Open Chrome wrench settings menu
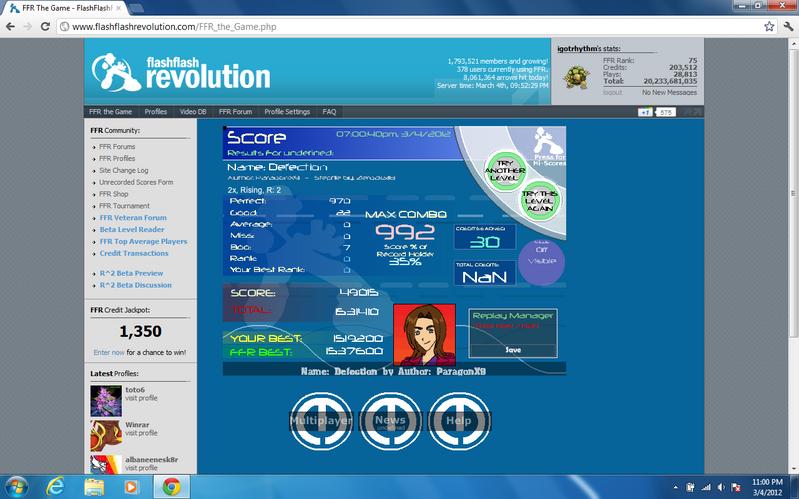The width and height of the screenshot is (799, 499). click(788, 27)
